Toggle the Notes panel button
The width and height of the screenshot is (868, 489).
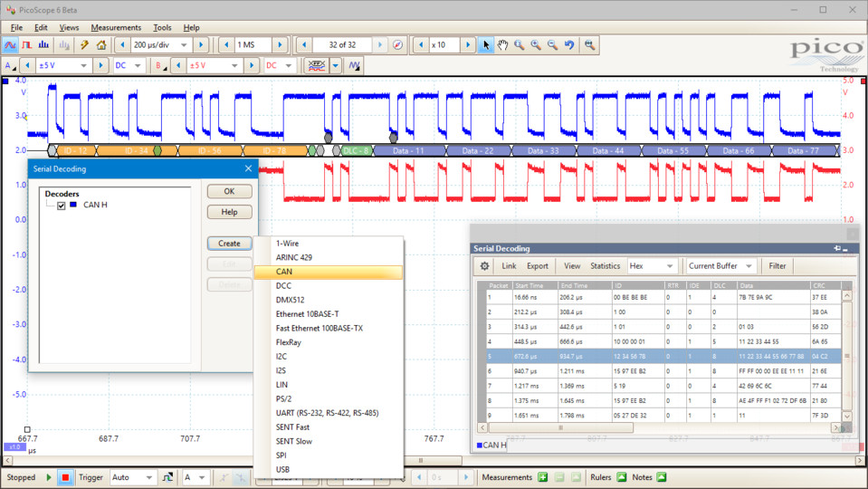click(661, 477)
